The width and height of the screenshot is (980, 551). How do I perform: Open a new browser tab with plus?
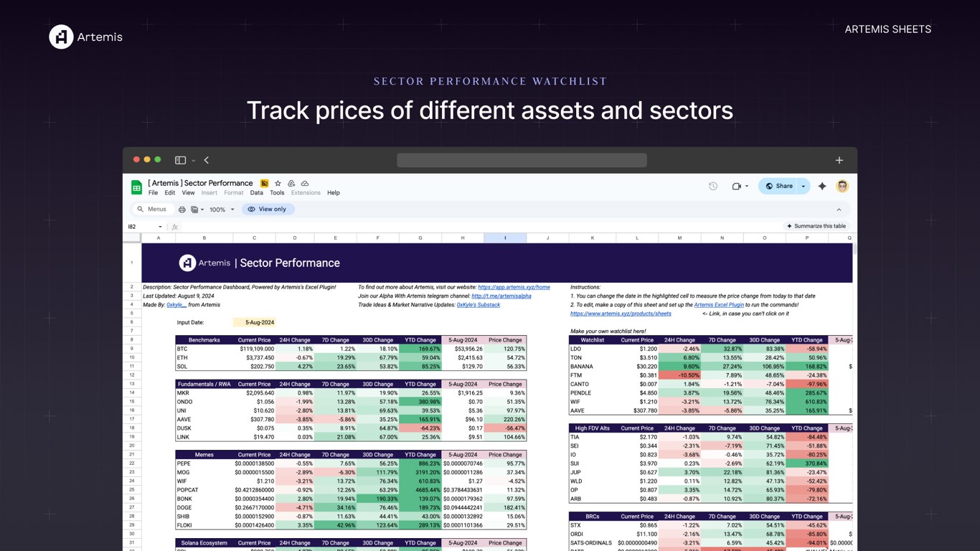[839, 160]
